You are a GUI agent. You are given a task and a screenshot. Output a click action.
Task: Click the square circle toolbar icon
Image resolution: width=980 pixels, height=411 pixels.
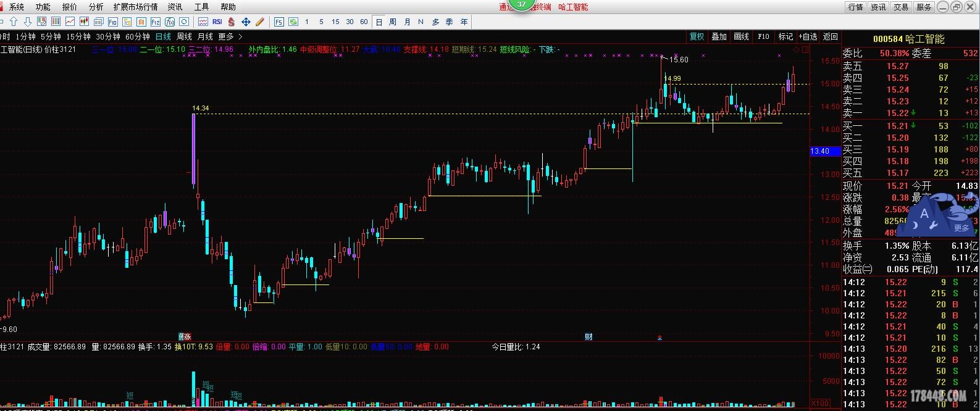click(x=183, y=22)
